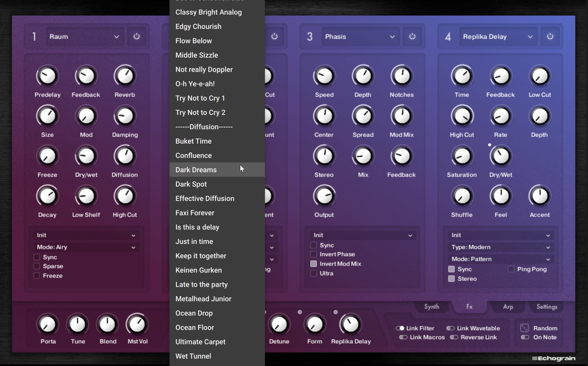Screen dimensions: 588x366
Task: Click Replika Delay macro knob in bottom bar
Action: point(351,324)
